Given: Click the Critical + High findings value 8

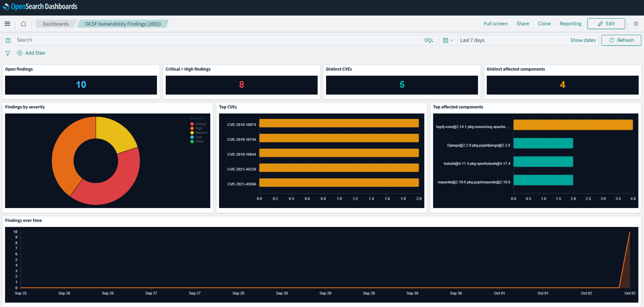Looking at the screenshot, I should click(x=242, y=84).
